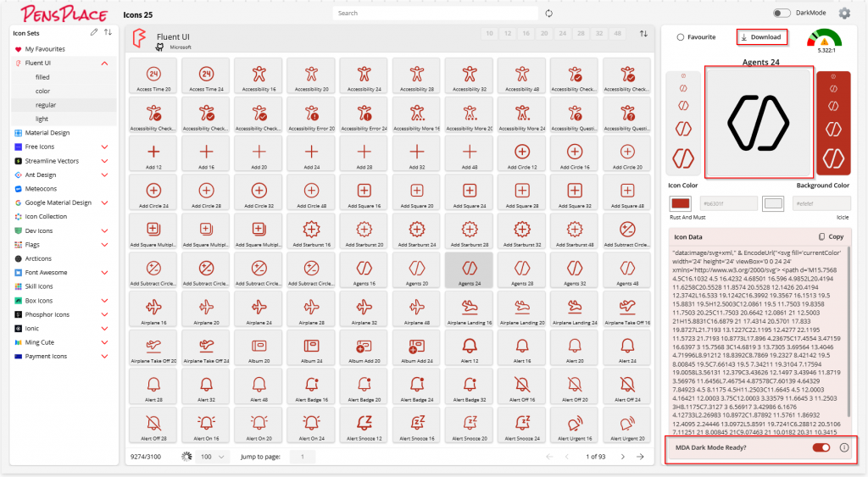Click the icon color hex field
The image size is (868, 477).
click(728, 203)
